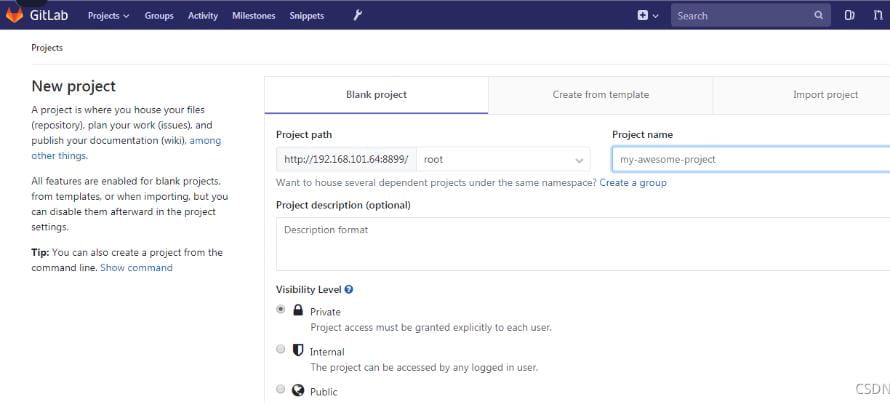Click into the Project description textarea
The height and width of the screenshot is (404, 890).
point(580,244)
